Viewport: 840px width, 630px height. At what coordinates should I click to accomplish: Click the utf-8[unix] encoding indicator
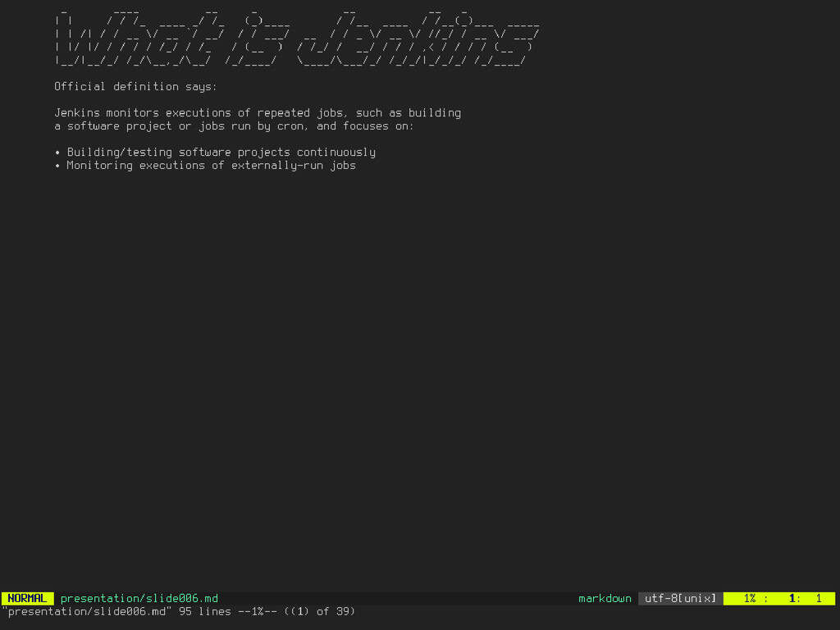pos(680,598)
